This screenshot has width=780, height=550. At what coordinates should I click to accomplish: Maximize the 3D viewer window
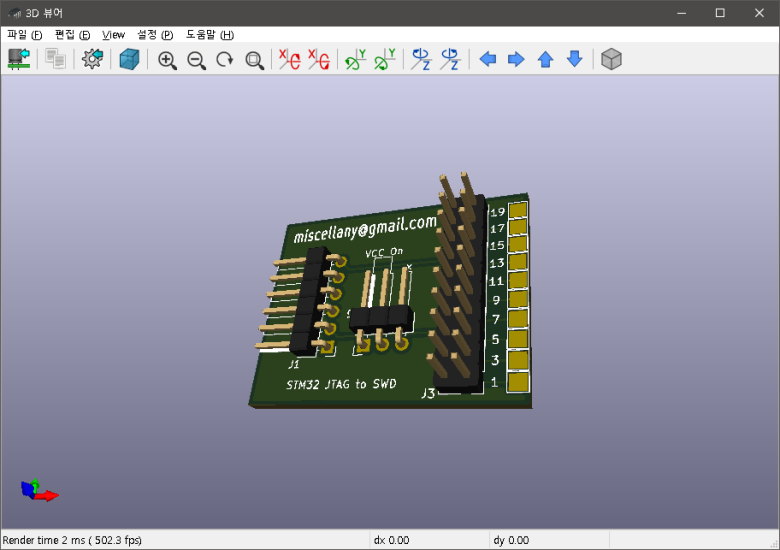click(x=720, y=13)
